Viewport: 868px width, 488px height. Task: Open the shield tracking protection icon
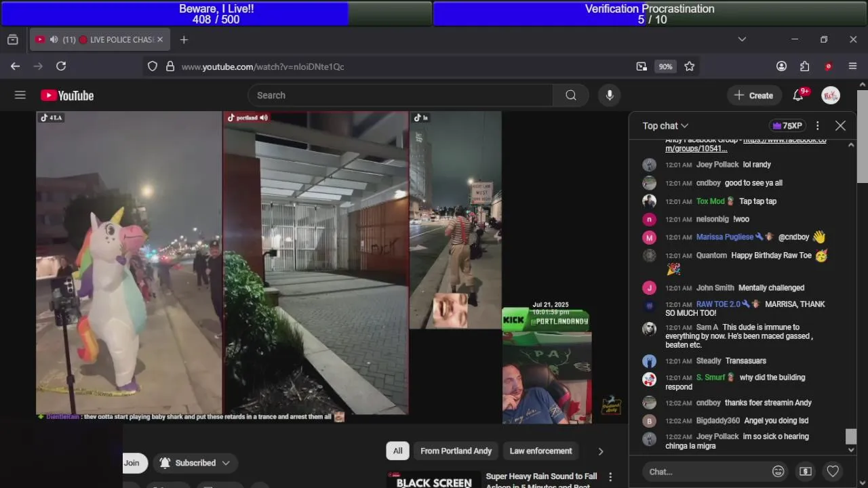(x=153, y=66)
